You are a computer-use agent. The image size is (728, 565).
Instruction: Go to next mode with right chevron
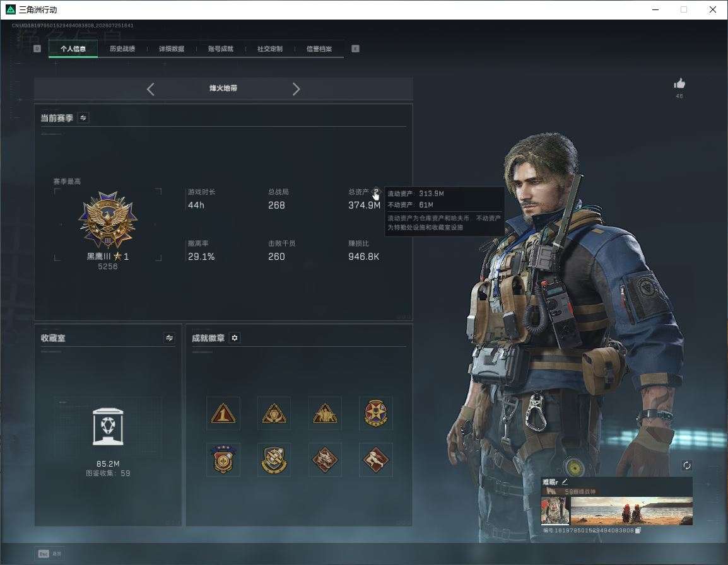pyautogui.click(x=296, y=89)
